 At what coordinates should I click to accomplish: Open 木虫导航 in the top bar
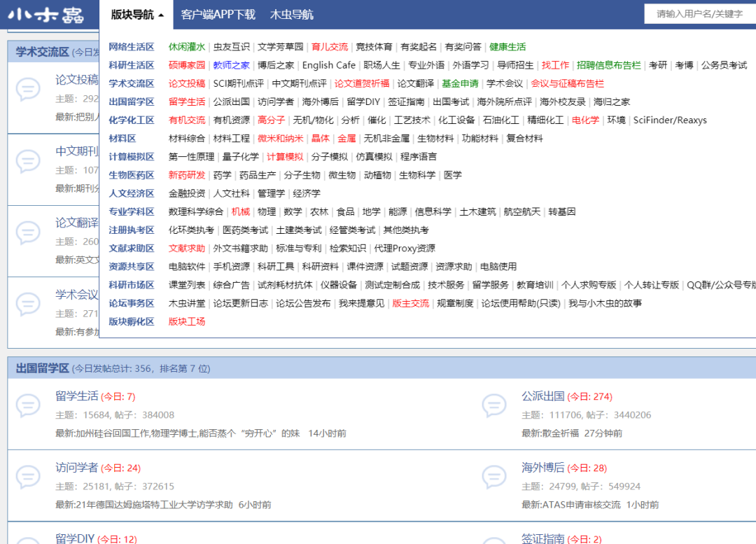pyautogui.click(x=292, y=15)
